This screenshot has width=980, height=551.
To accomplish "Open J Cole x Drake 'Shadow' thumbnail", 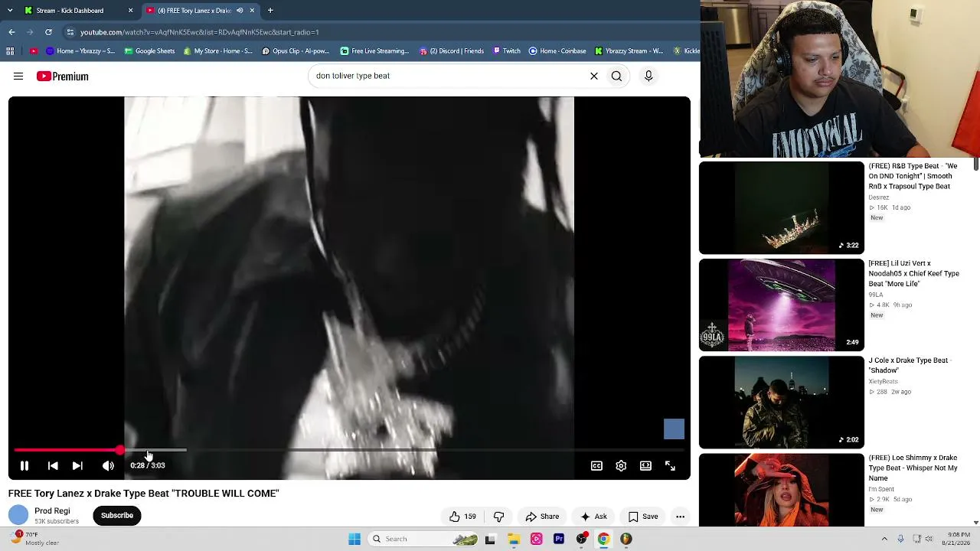I will 781,403.
